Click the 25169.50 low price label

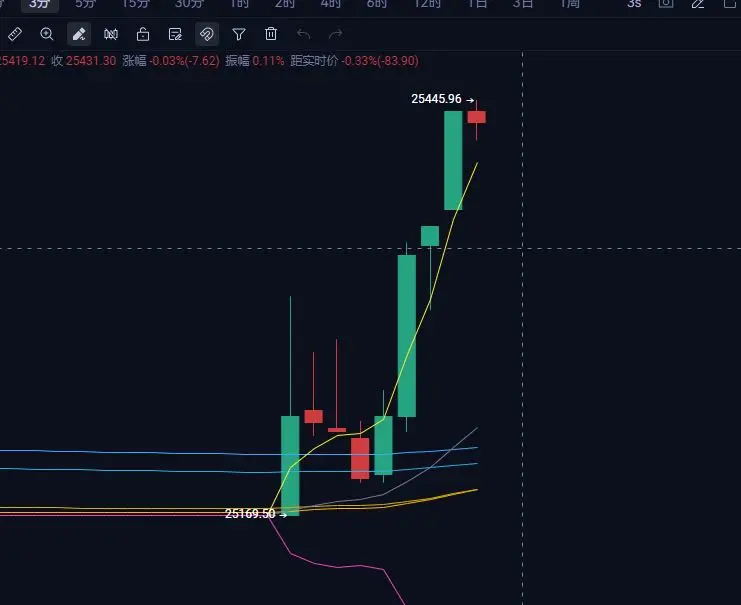[250, 514]
